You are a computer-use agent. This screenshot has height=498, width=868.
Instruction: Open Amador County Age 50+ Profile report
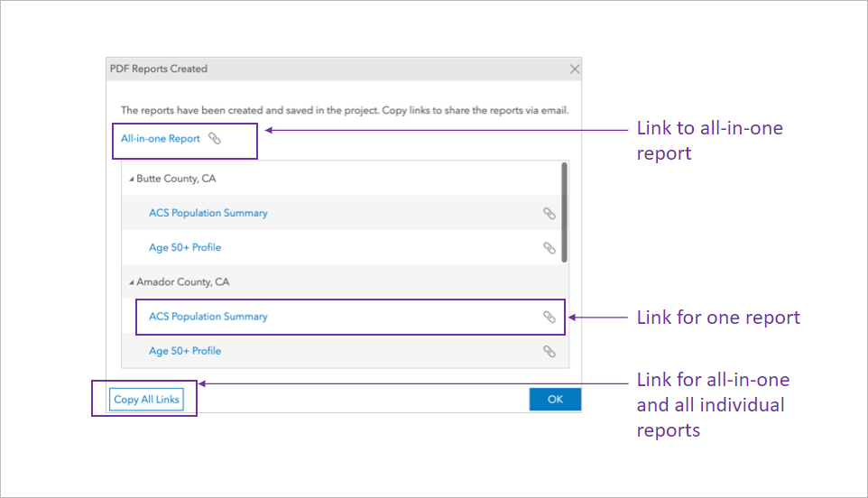[185, 351]
